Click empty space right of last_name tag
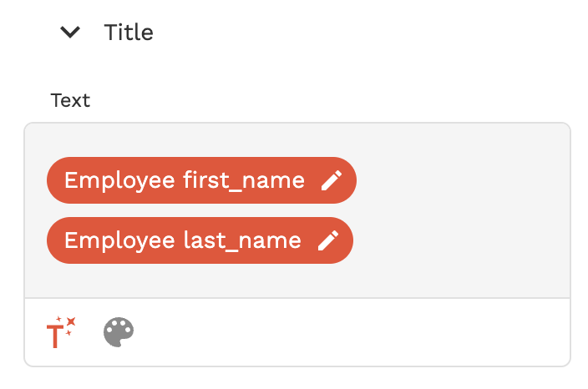Screen dimensions: 588x389 (x=459, y=241)
